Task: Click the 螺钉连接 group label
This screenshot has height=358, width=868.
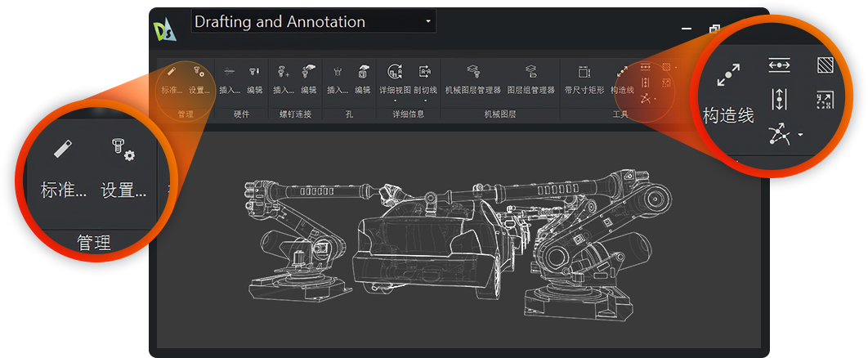Action: (295, 114)
